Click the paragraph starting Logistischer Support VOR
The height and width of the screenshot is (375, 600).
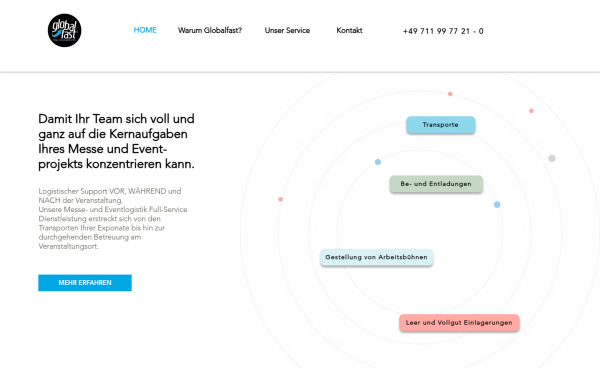[x=113, y=218]
